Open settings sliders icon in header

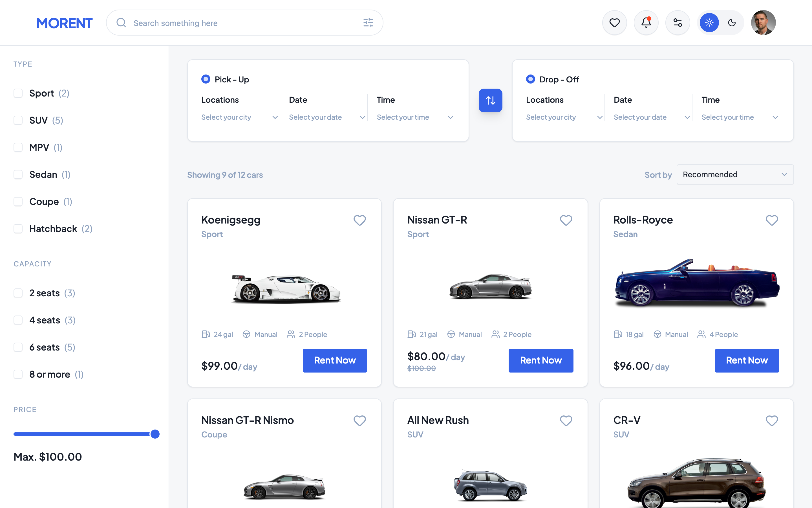click(x=678, y=23)
